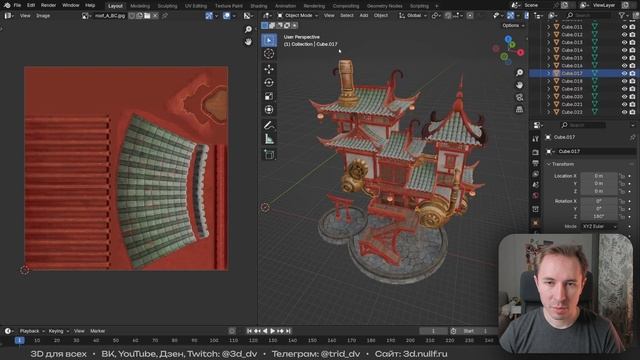Viewport: 640px width, 360px height.
Task: Select the Annotate tool
Action: (x=269, y=125)
